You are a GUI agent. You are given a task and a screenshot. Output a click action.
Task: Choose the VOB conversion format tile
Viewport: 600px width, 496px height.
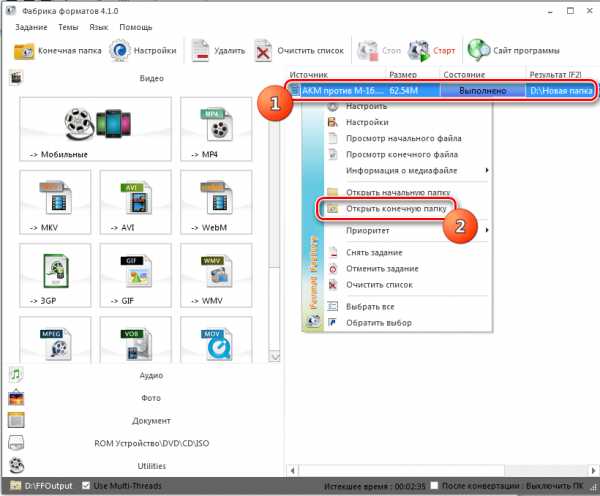pos(136,340)
